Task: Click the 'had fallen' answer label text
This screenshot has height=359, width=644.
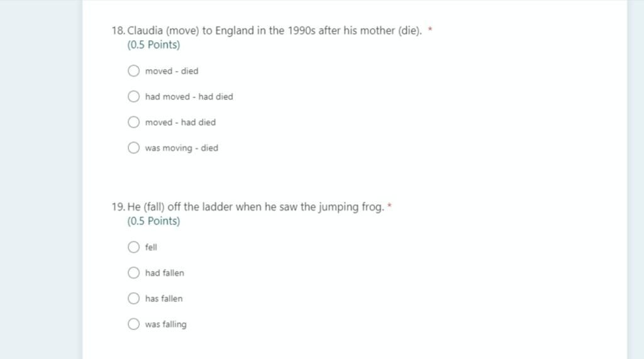Action: pos(165,273)
